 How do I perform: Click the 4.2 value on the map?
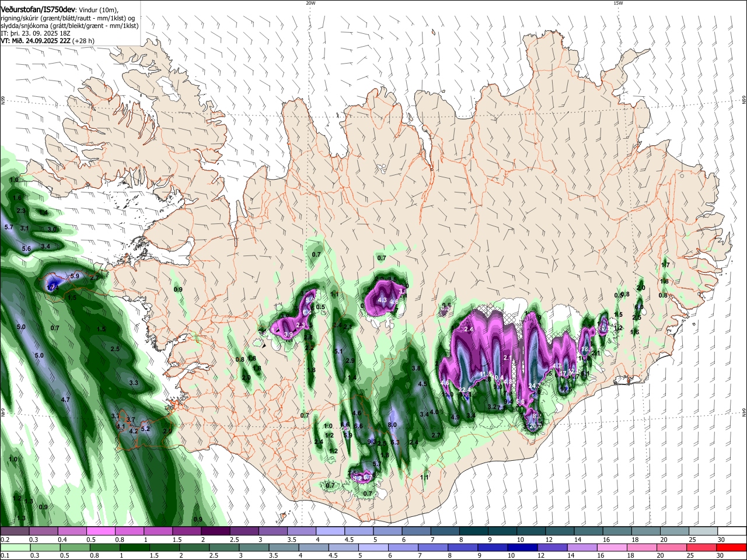133,431
